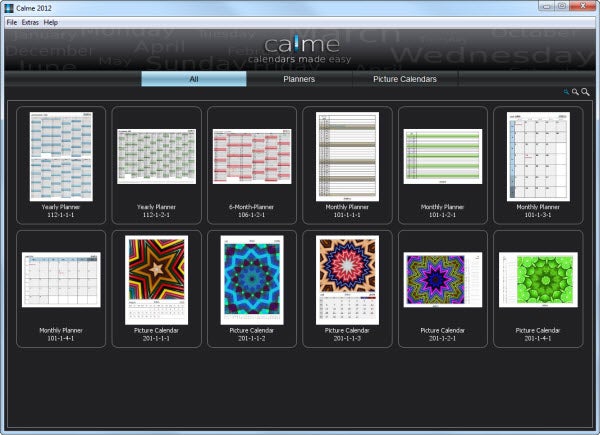This screenshot has width=600, height=435.
Task: Select the largest thumbnail zoom magnifier icon
Action: (585, 92)
